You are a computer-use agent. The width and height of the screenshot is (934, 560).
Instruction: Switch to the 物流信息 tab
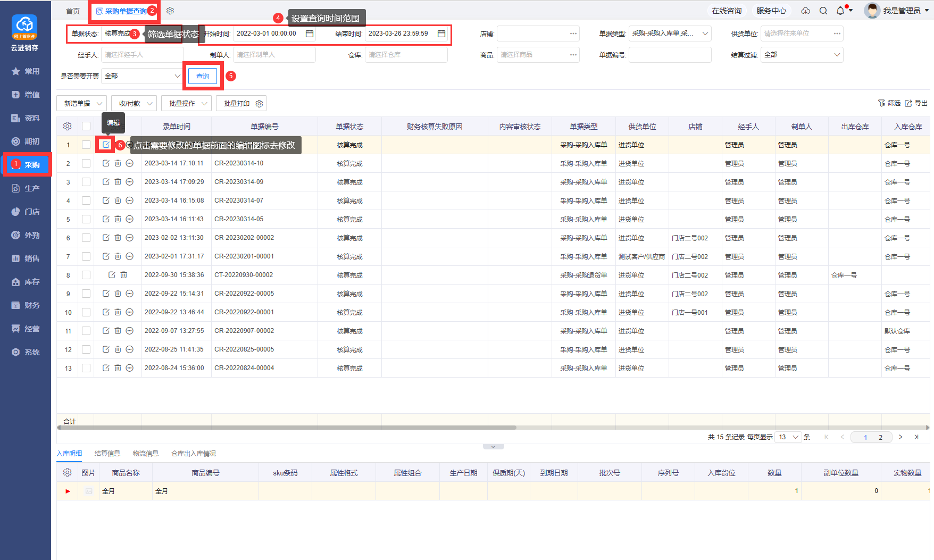[x=146, y=454]
